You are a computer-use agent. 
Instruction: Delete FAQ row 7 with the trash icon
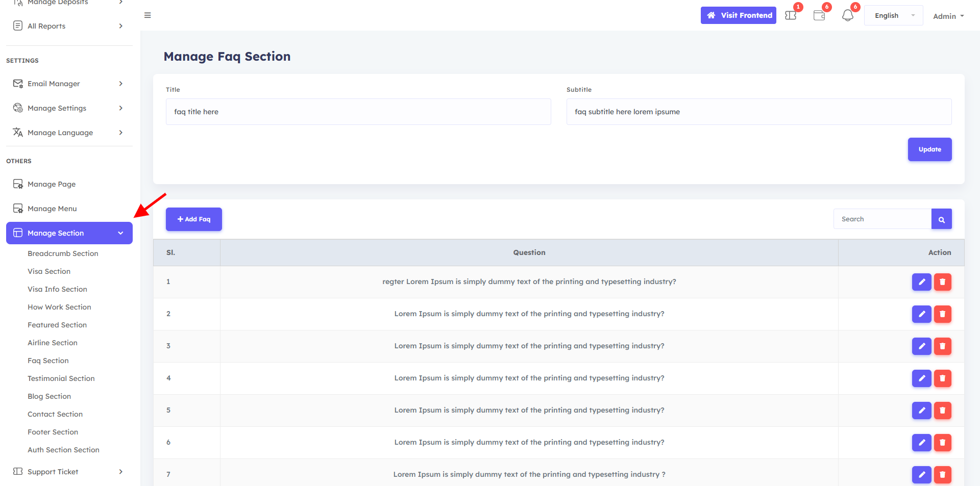point(943,475)
